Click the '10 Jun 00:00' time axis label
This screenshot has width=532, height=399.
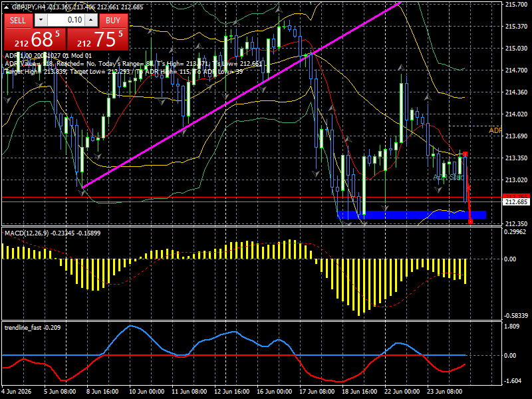coord(146,392)
